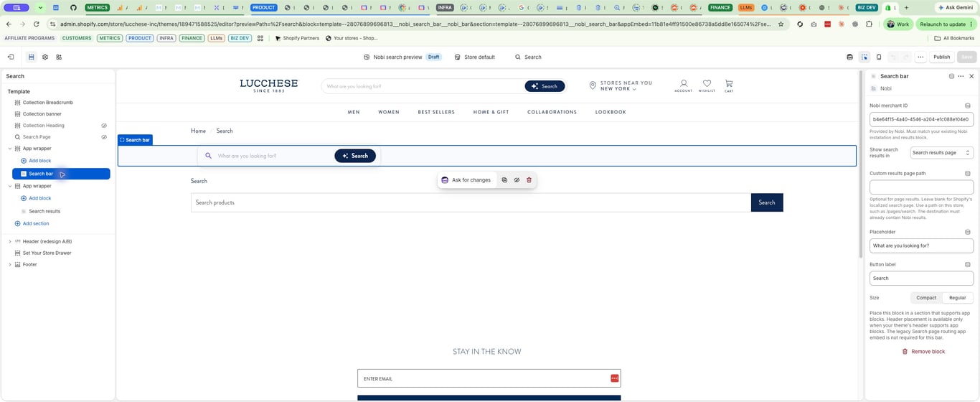This screenshot has height=402, width=980.
Task: Click the delete trash icon in floating toolbar
Action: click(x=529, y=180)
